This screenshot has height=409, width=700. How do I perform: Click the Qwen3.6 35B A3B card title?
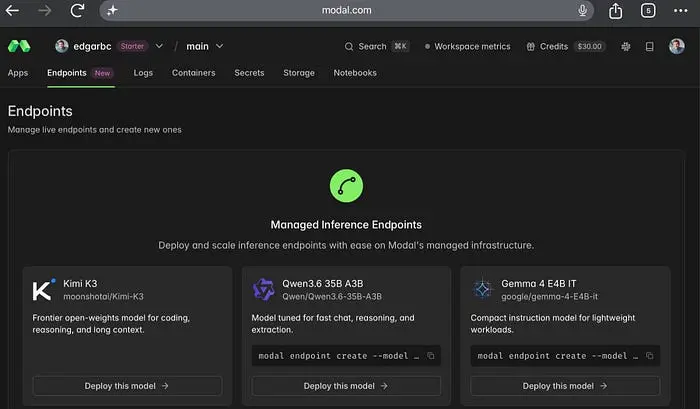click(x=322, y=284)
